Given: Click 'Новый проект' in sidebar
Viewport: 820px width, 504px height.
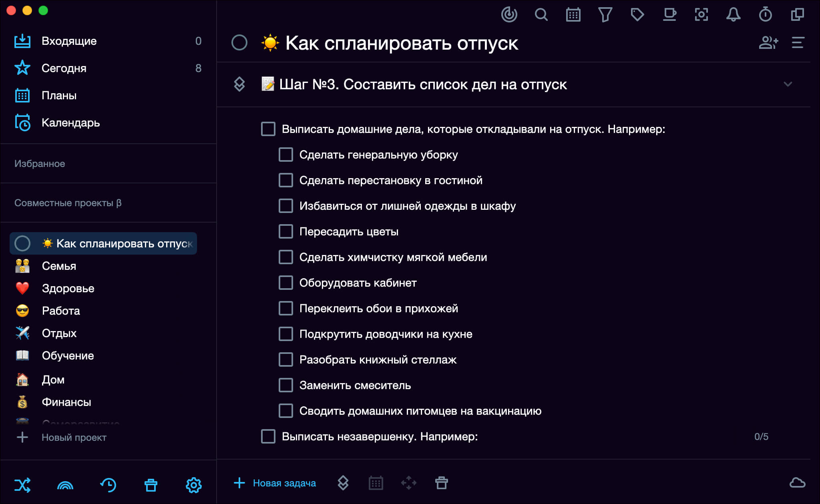Looking at the screenshot, I should pyautogui.click(x=74, y=437).
